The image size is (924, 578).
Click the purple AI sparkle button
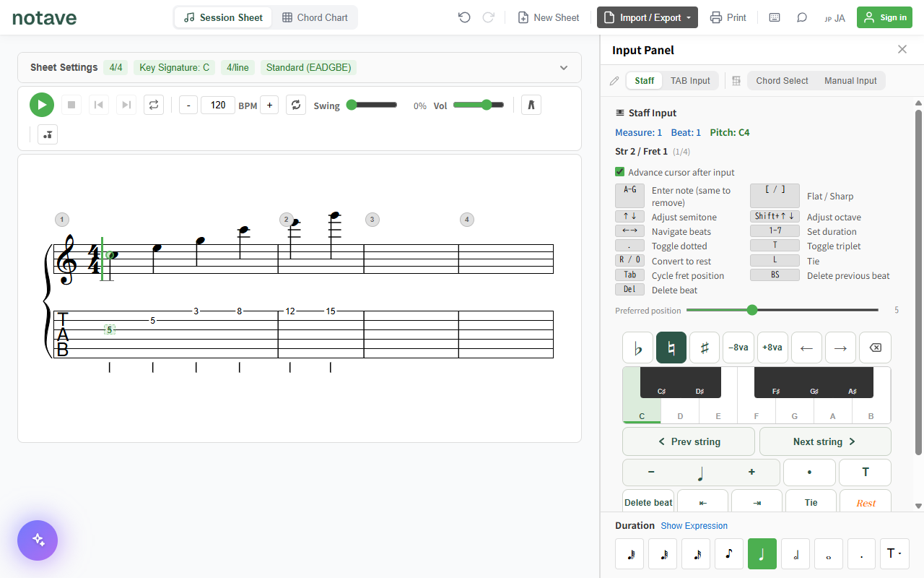point(38,540)
